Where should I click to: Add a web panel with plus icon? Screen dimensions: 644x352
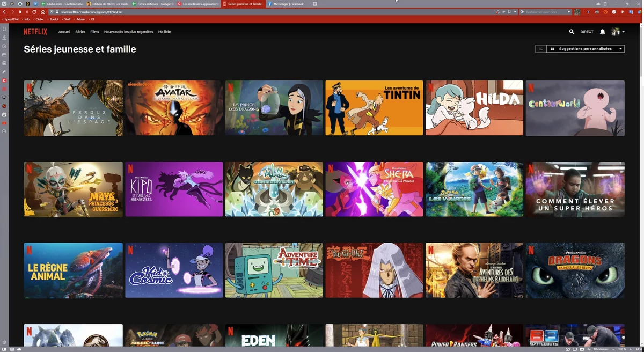coord(4,131)
